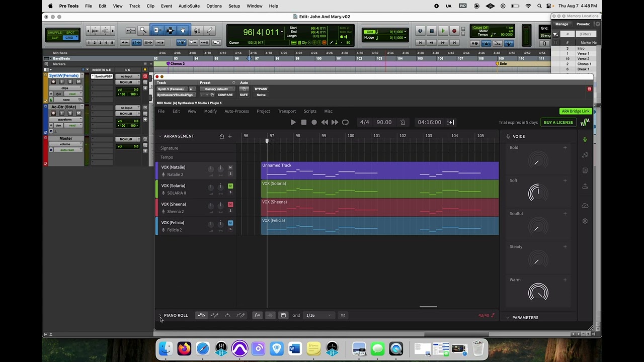This screenshot has height=362, width=644.
Task: Toggle mute on VOX (Sheena) track
Action: tap(230, 205)
